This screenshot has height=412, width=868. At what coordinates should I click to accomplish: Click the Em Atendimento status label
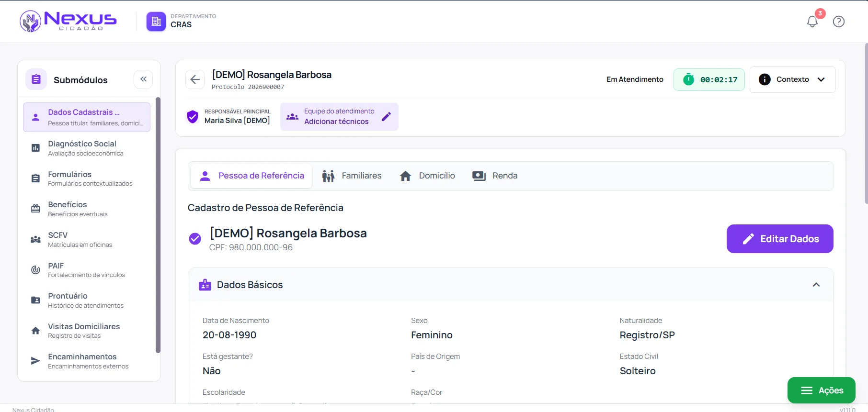click(635, 79)
